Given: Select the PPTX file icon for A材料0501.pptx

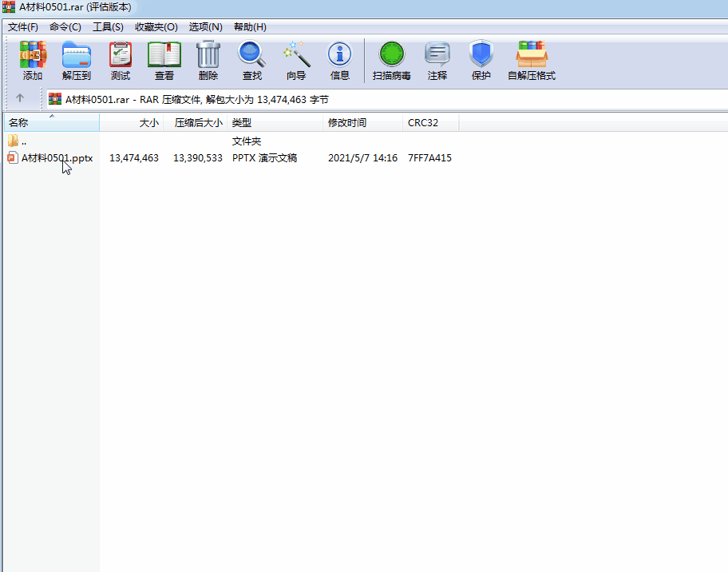Looking at the screenshot, I should pos(13,158).
